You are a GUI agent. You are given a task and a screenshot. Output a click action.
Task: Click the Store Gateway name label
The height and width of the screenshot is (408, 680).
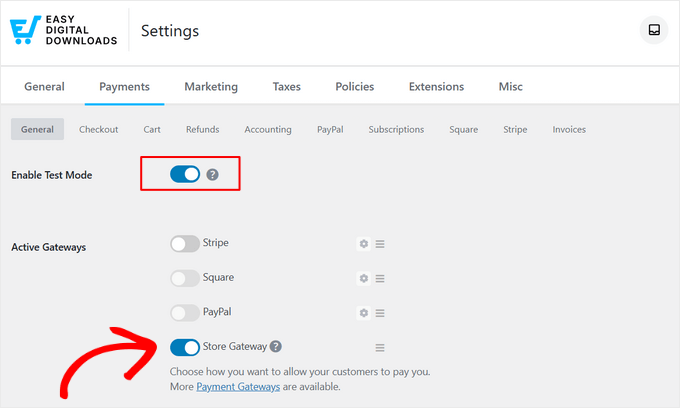coord(235,346)
